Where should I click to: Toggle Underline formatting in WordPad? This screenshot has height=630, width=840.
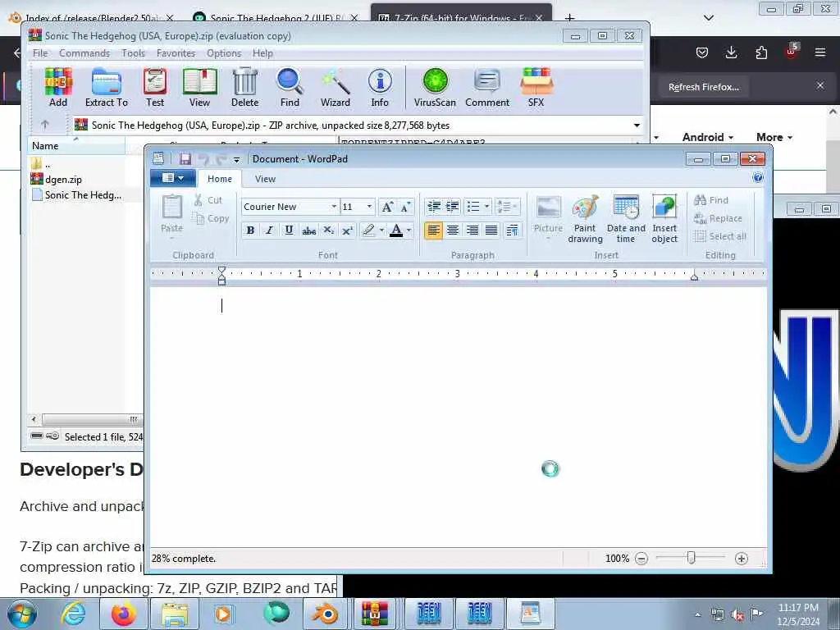coord(289,231)
